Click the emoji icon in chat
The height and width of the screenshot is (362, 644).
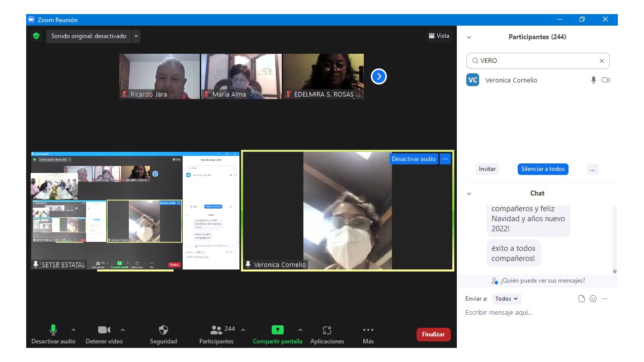tap(593, 299)
